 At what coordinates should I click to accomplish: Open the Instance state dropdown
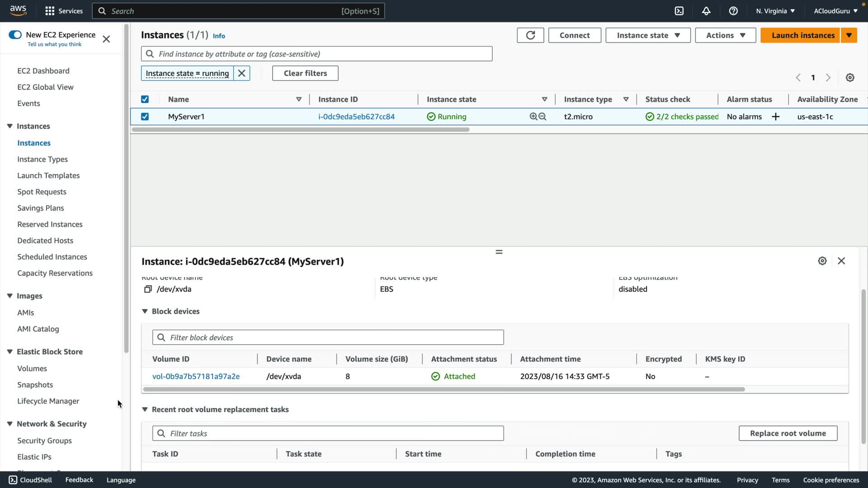click(648, 35)
